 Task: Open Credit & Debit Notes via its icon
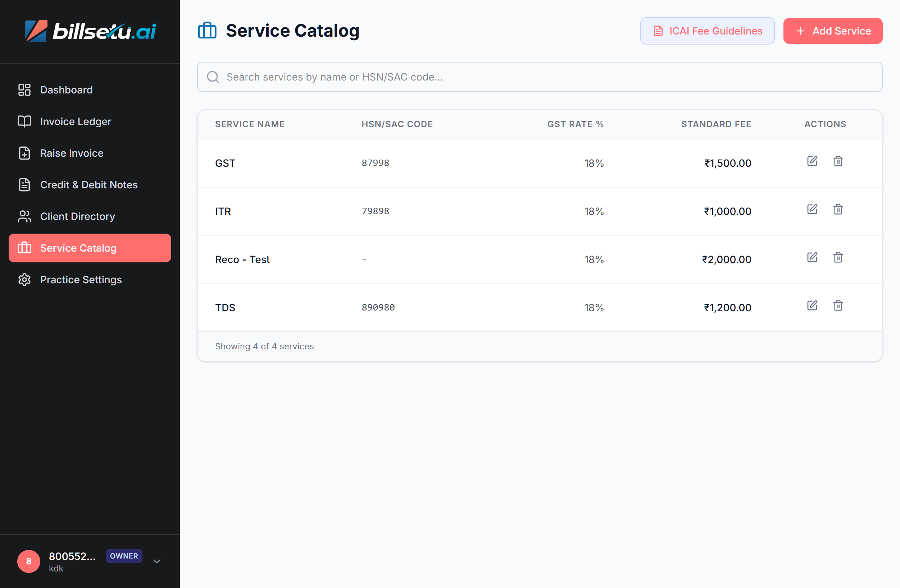[x=24, y=185]
